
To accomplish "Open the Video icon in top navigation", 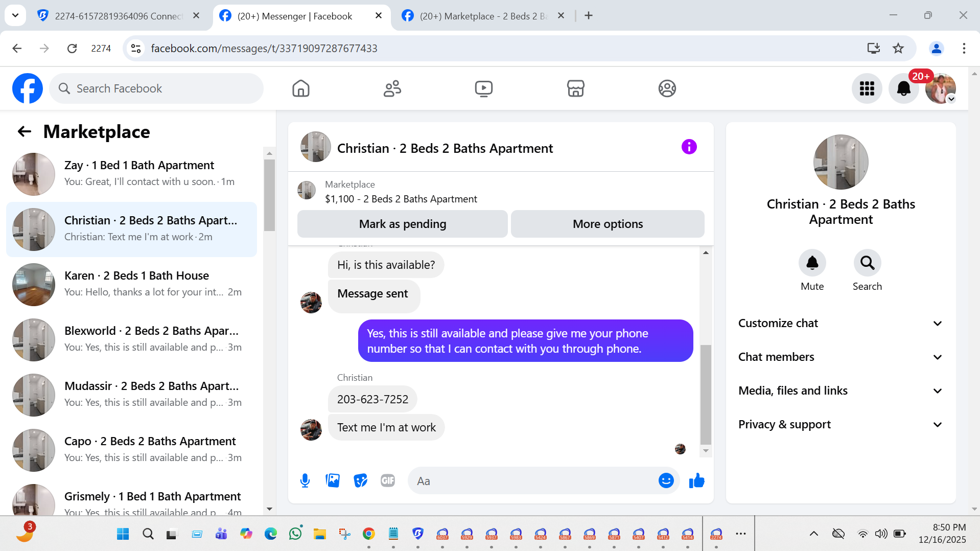I will 483,88.
